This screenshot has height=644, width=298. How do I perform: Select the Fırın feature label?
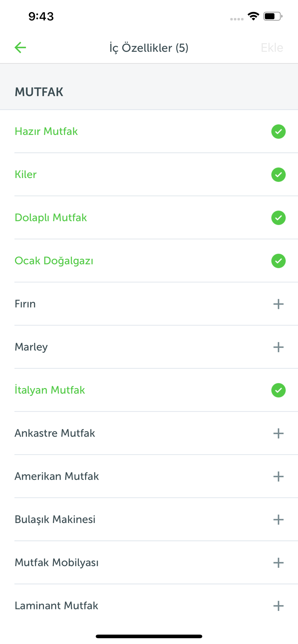click(25, 304)
